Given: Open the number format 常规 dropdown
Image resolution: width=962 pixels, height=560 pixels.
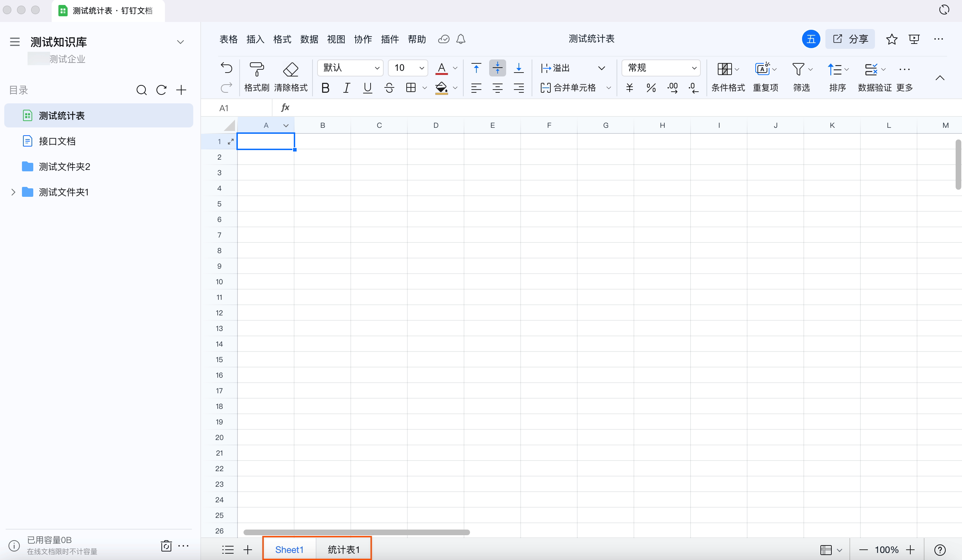Looking at the screenshot, I should [x=661, y=68].
